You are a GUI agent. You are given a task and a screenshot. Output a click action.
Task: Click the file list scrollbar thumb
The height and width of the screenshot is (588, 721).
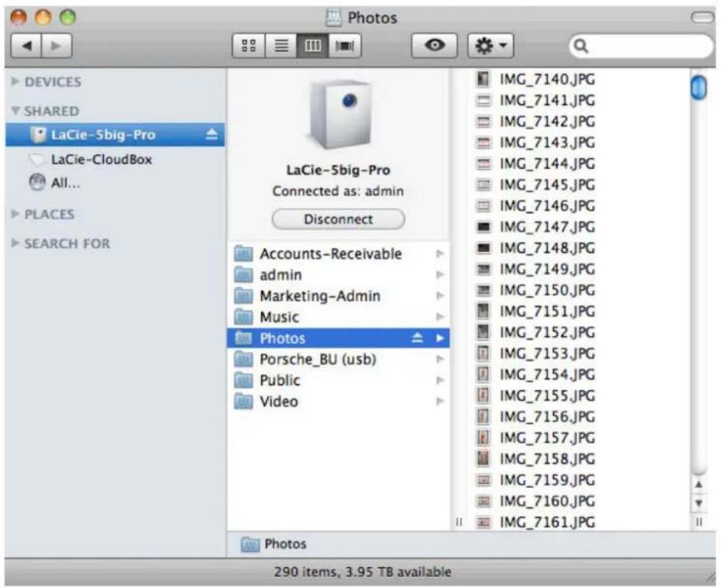point(699,87)
